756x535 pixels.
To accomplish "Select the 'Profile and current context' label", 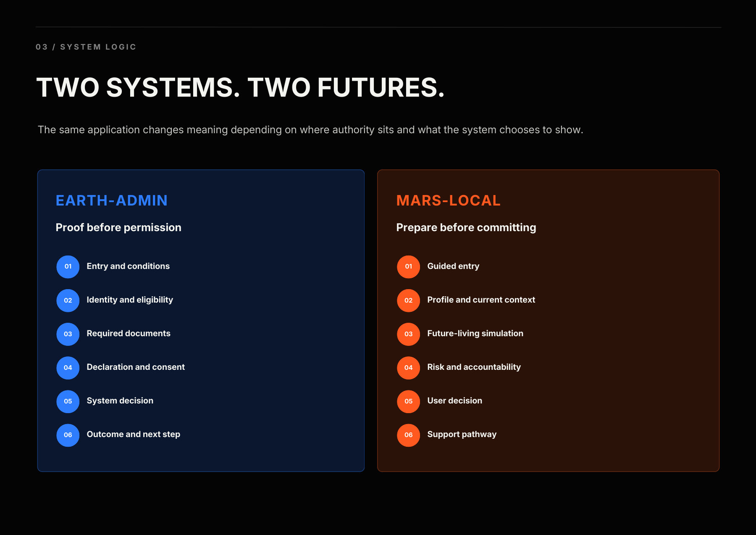I will (481, 300).
